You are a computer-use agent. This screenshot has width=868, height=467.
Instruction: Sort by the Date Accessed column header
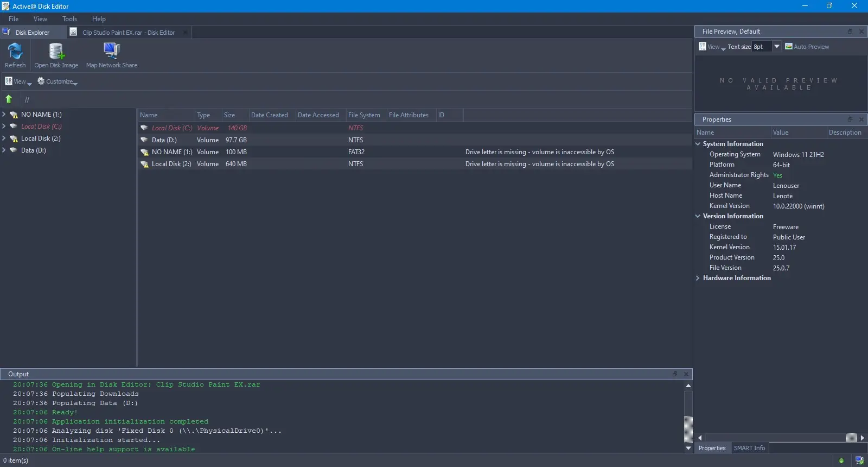pos(321,115)
